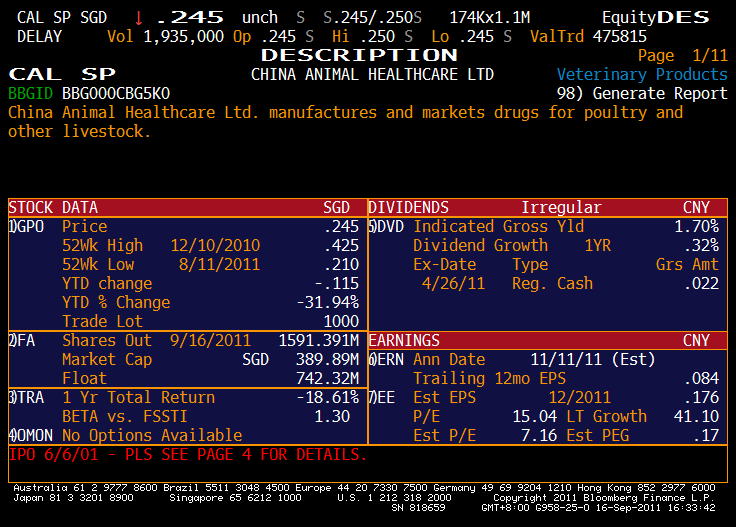The width and height of the screenshot is (736, 527).
Task: Select the YTD change value -.115
Action: (337, 283)
